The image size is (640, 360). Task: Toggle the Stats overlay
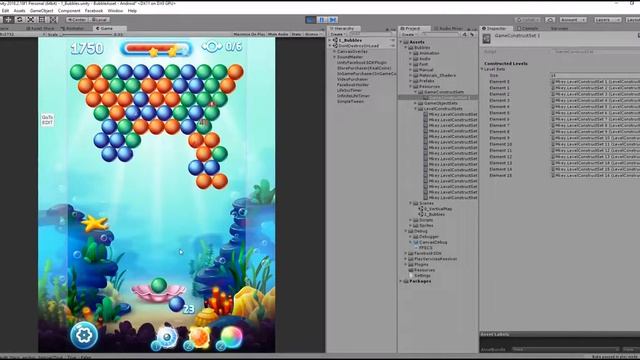[x=296, y=34]
